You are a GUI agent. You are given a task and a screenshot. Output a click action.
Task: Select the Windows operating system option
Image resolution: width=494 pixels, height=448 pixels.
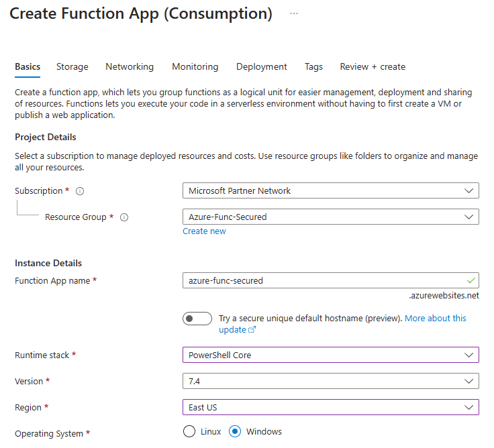pos(235,431)
